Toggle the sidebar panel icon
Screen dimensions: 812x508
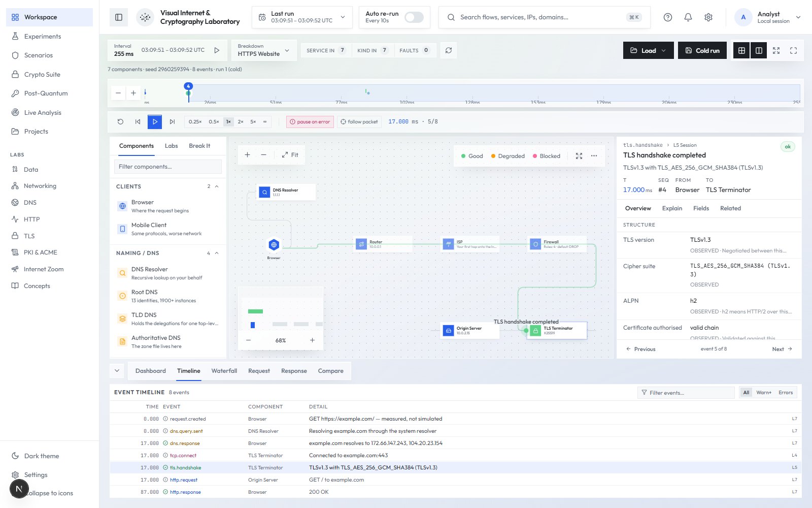(119, 17)
